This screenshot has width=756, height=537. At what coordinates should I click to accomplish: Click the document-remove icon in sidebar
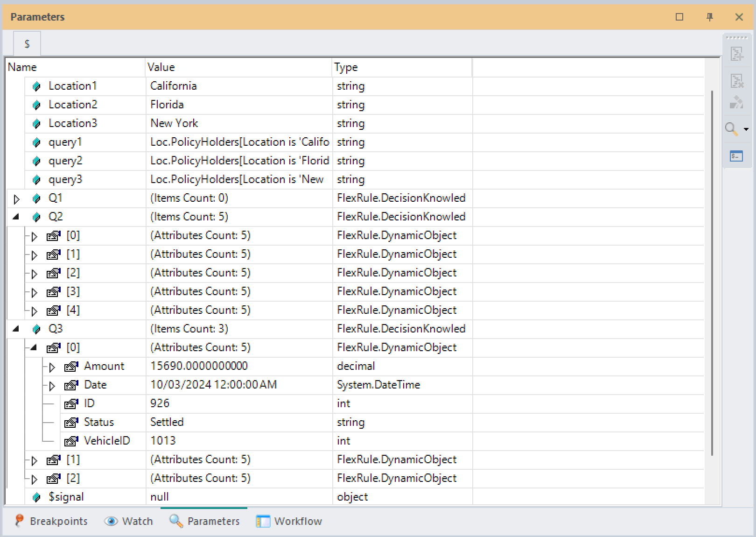coord(737,81)
